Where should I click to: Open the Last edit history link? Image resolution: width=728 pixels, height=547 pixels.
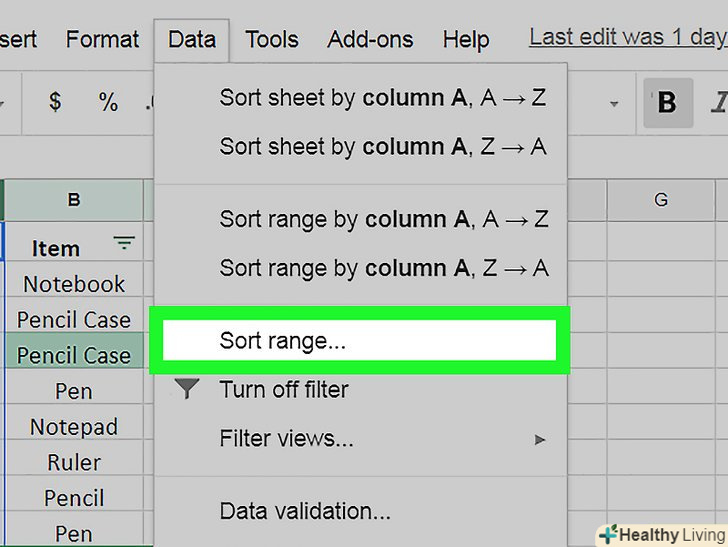pyautogui.click(x=627, y=38)
